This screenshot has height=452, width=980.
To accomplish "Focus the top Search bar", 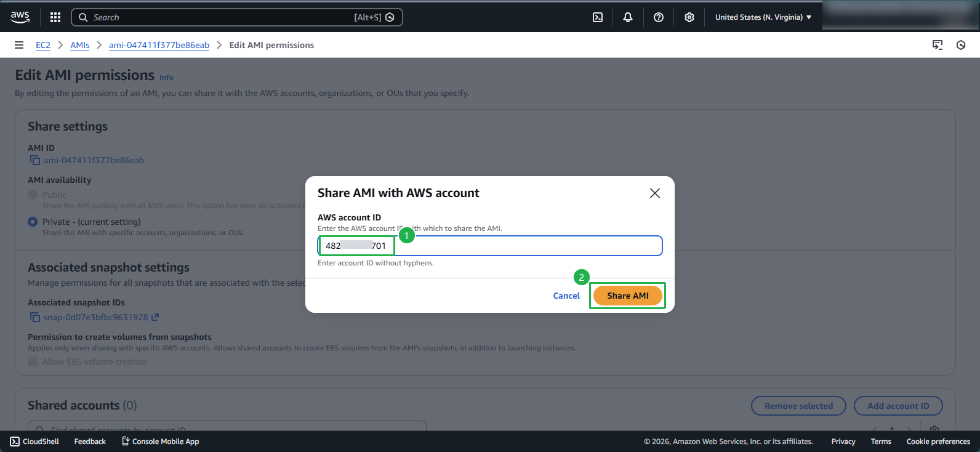I will [237, 17].
